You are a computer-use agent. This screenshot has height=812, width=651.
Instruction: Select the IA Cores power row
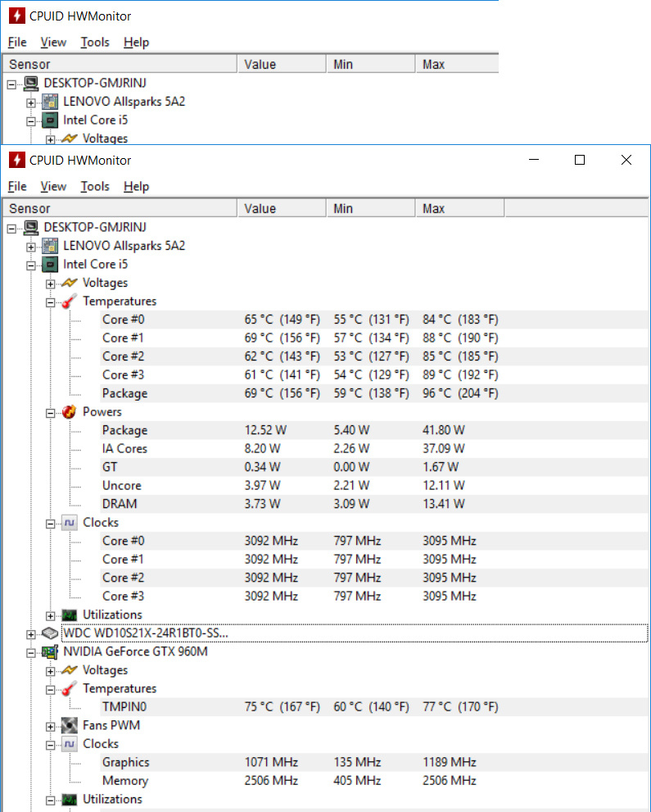(x=124, y=449)
